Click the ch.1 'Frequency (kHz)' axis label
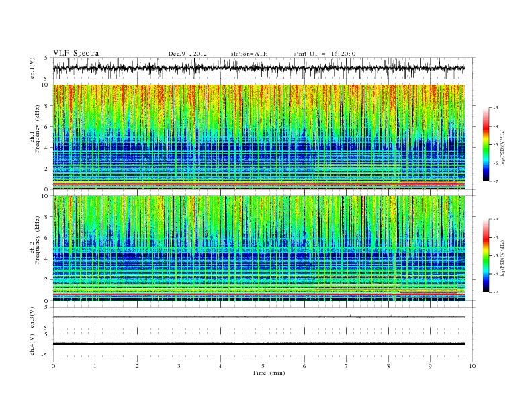 38,129
